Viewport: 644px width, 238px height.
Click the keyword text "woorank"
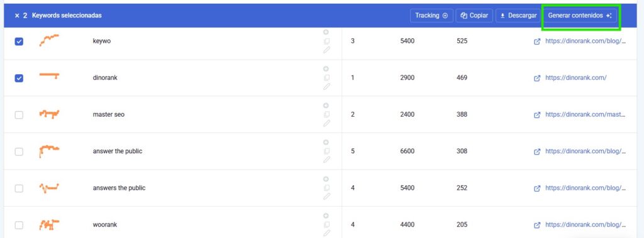pos(105,224)
